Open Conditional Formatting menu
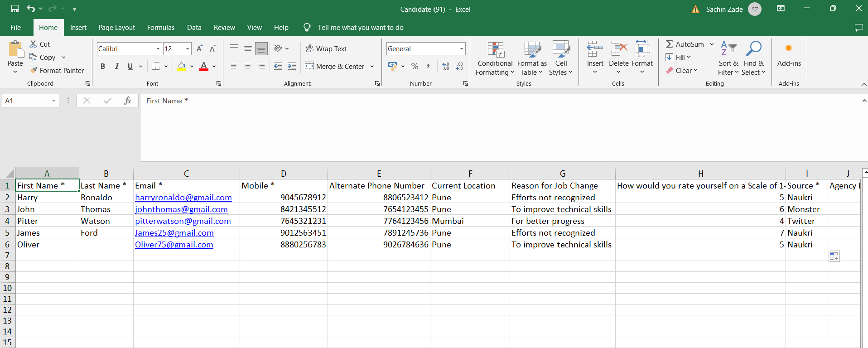Screen dimensions: 868x348 tap(495, 59)
